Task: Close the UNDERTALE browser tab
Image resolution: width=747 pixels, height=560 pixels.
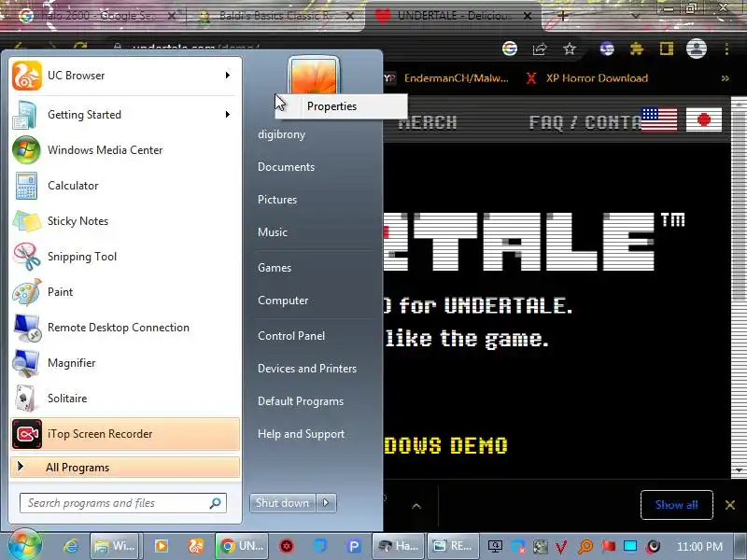Action: pyautogui.click(x=528, y=16)
